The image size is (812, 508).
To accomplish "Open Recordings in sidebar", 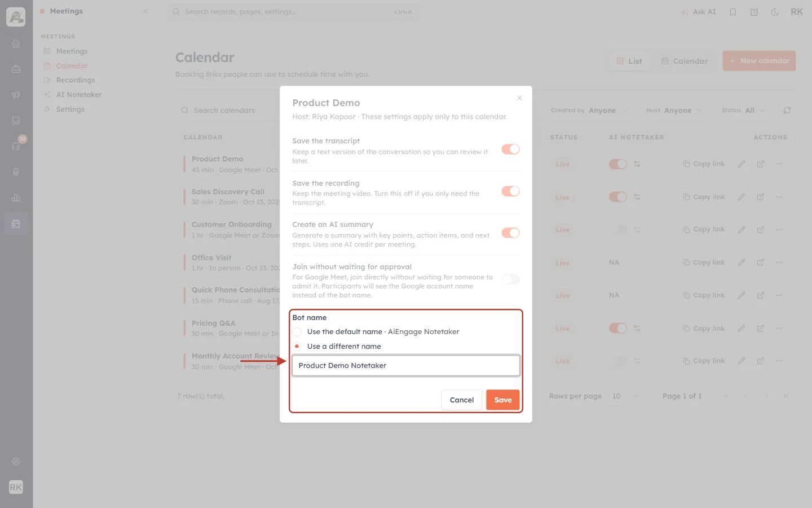I will click(75, 80).
